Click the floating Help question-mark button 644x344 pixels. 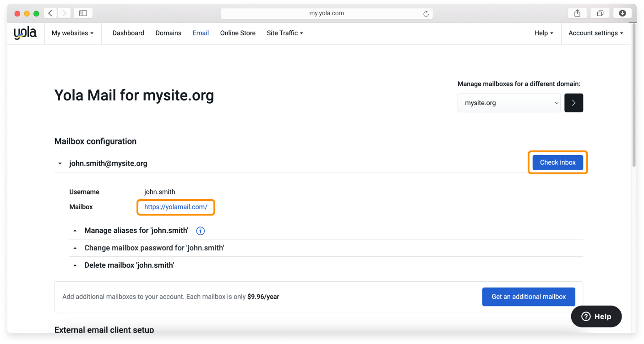[596, 316]
